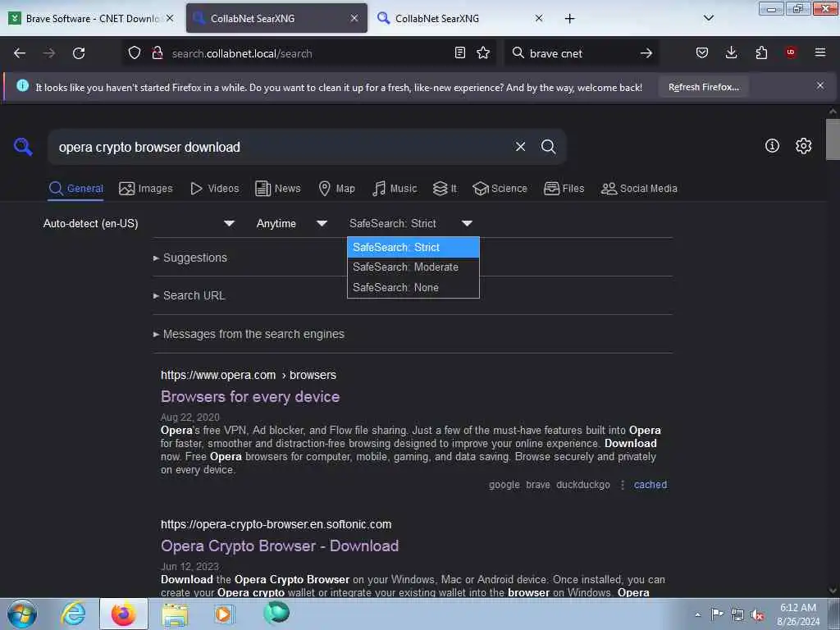This screenshot has height=630, width=840.
Task: Open the Firefox hamburger menu
Action: click(x=820, y=52)
